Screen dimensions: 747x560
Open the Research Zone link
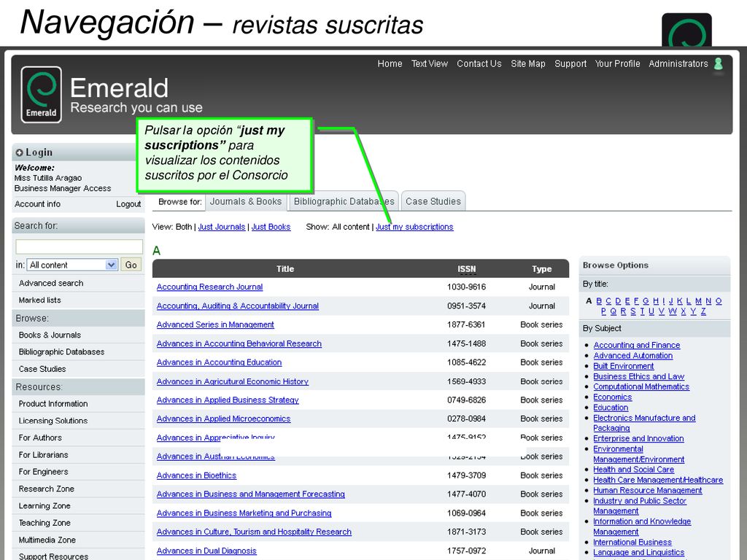(x=47, y=489)
